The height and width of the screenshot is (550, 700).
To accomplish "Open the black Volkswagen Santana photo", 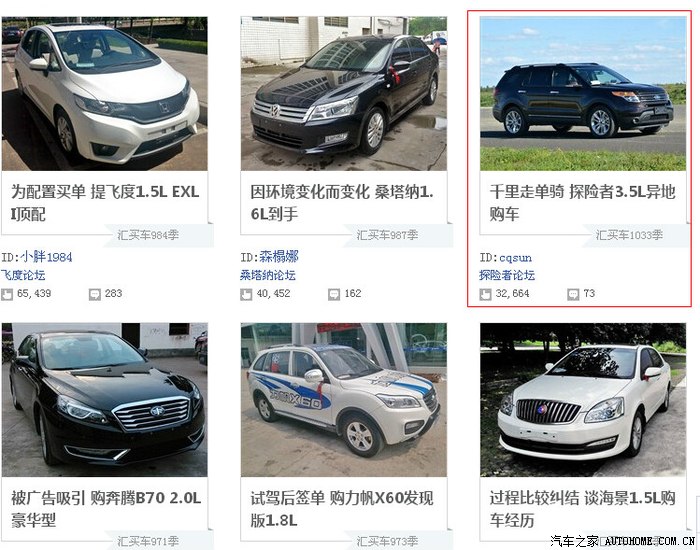I will [344, 94].
